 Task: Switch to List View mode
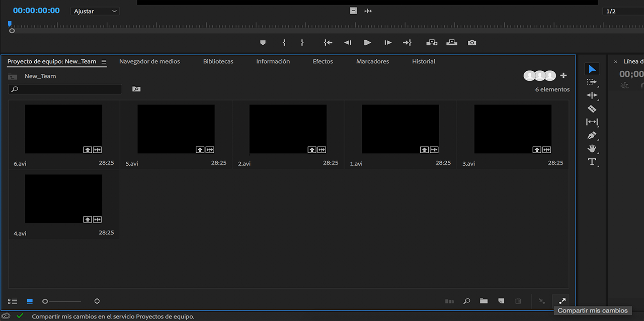pos(13,301)
